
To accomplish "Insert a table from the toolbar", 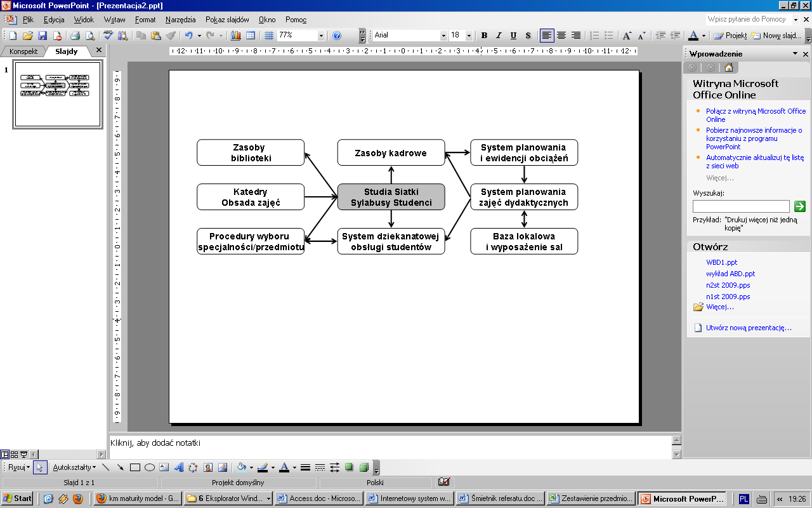I will click(251, 36).
